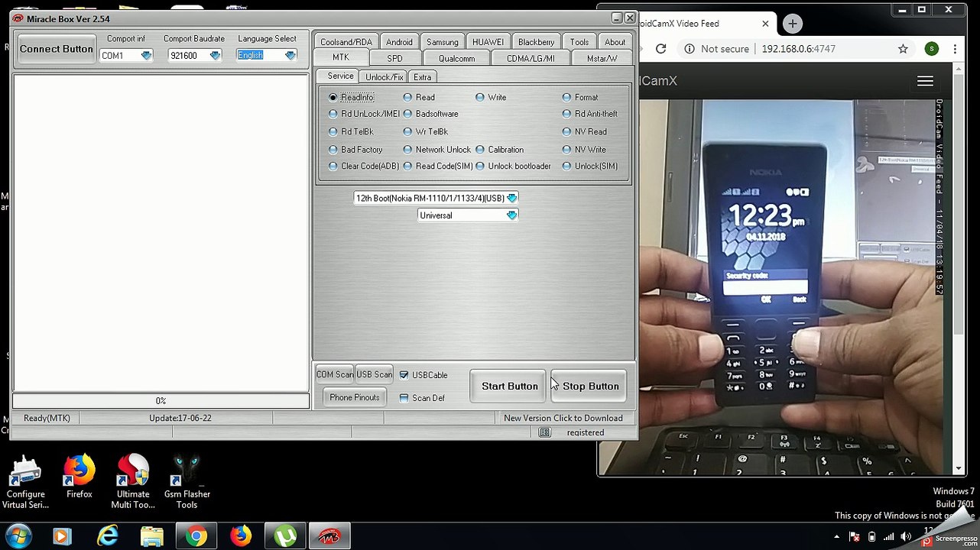
Task: Click the Chrome address bar URL
Action: pyautogui.click(x=798, y=49)
